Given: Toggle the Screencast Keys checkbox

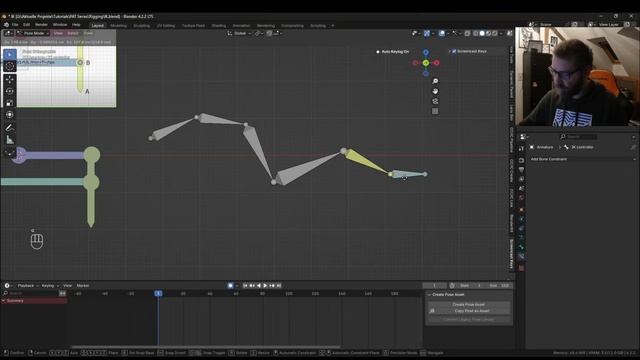Looking at the screenshot, I should (x=454, y=51).
